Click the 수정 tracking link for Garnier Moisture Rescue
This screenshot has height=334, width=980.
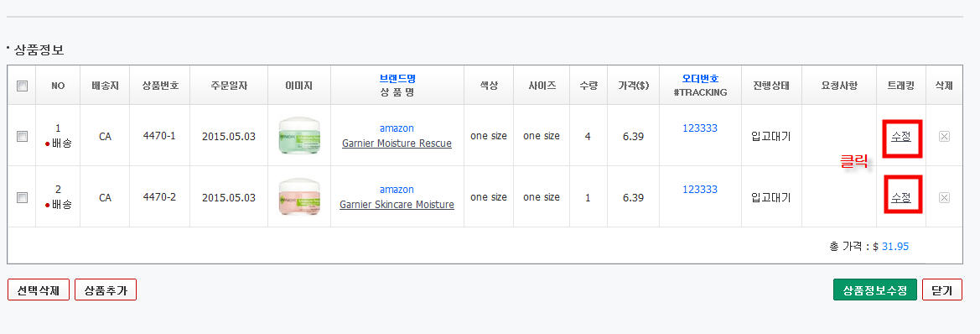tap(901, 136)
